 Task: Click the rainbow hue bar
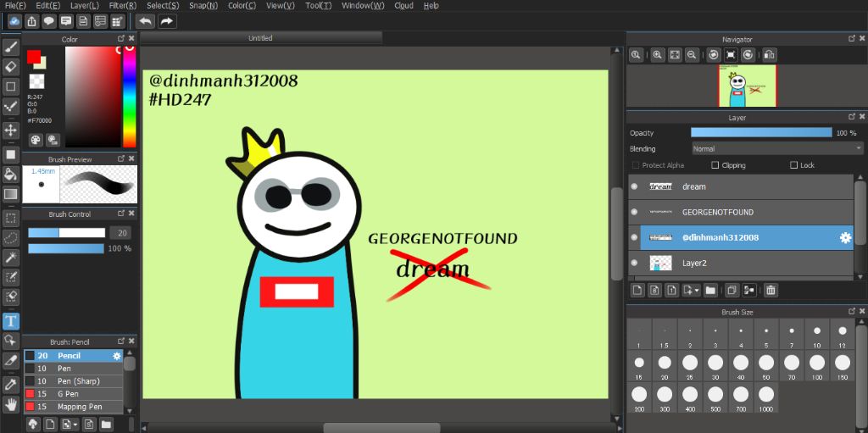tap(129, 97)
